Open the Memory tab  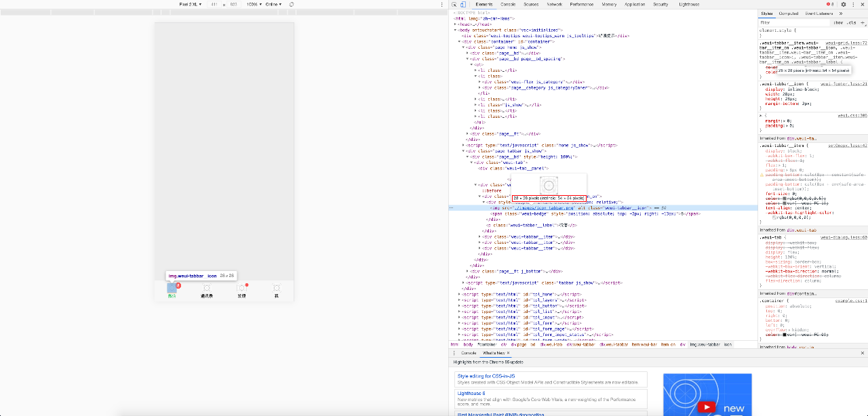[609, 4]
